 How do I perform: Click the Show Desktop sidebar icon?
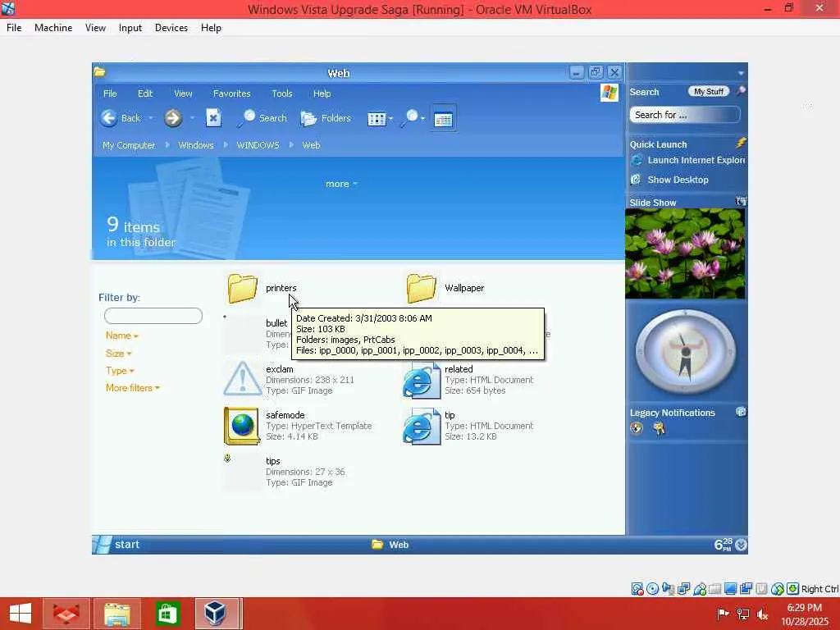[x=636, y=180]
